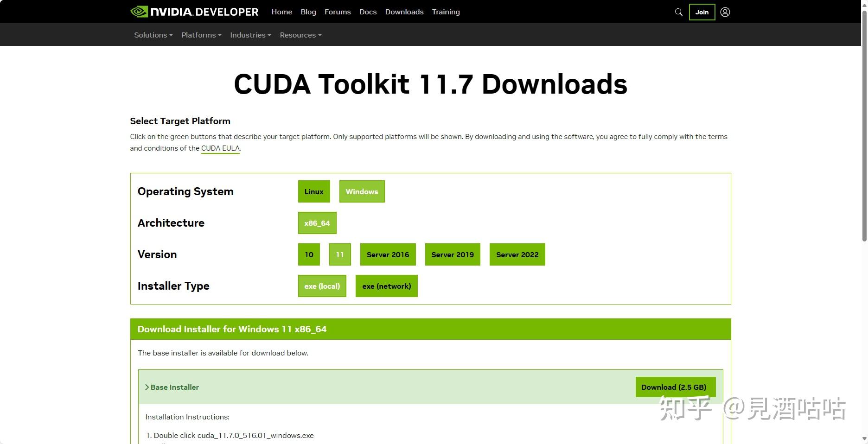This screenshot has width=868, height=444.
Task: Collapse the Base Installer section
Action: point(174,387)
